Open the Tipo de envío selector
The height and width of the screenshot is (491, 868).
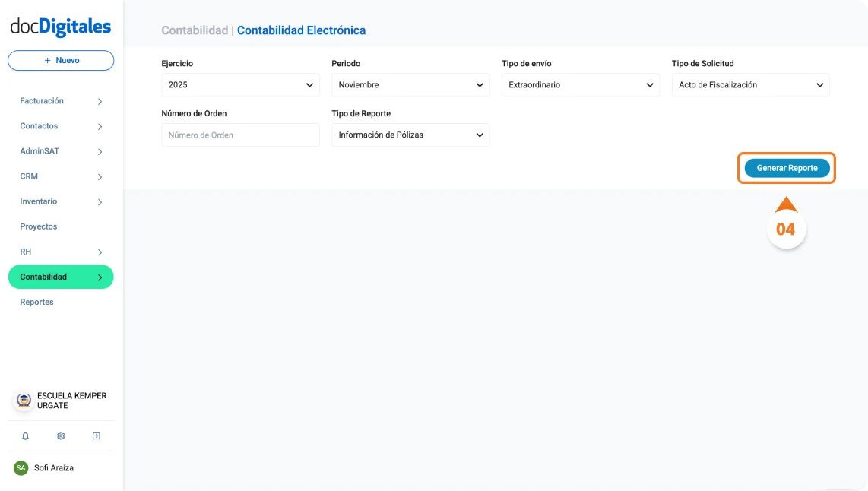pyautogui.click(x=581, y=84)
